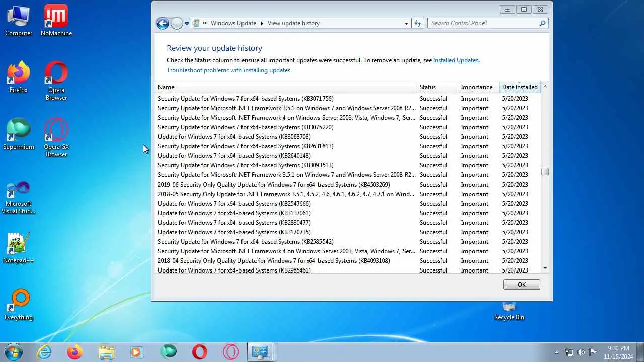Refresh the update history view
The height and width of the screenshot is (362, 644).
click(x=417, y=23)
